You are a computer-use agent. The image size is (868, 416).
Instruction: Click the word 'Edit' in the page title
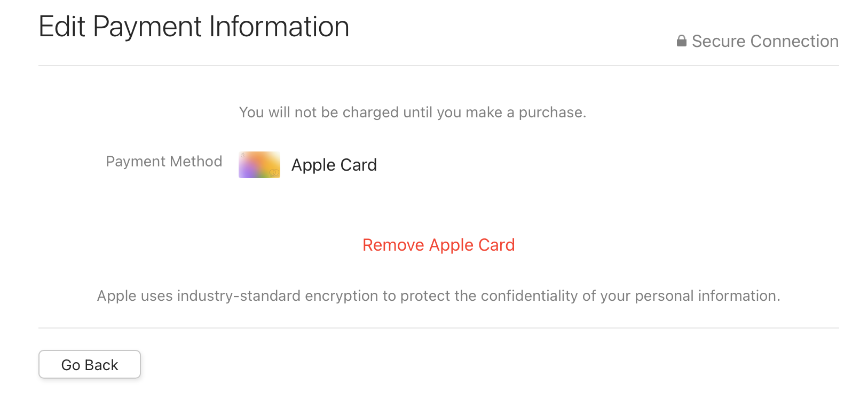pyautogui.click(x=62, y=27)
